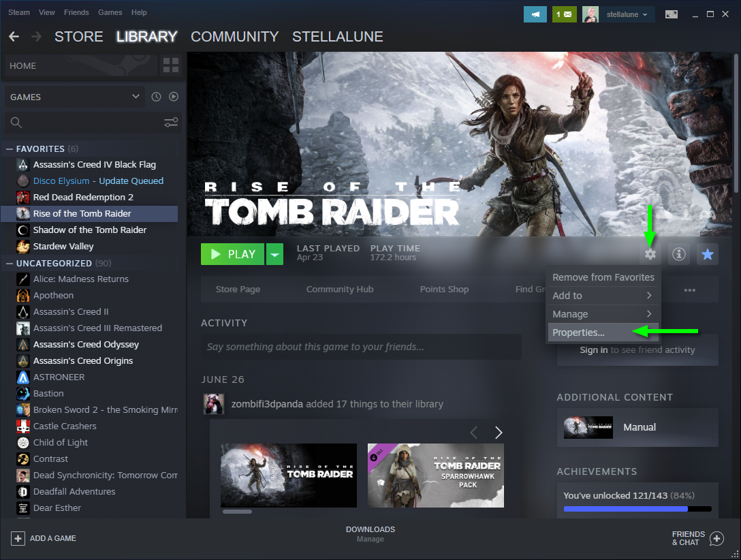Image resolution: width=741 pixels, height=560 pixels.
Task: Open advanced filter sliders icon beside search
Action: pyautogui.click(x=171, y=123)
